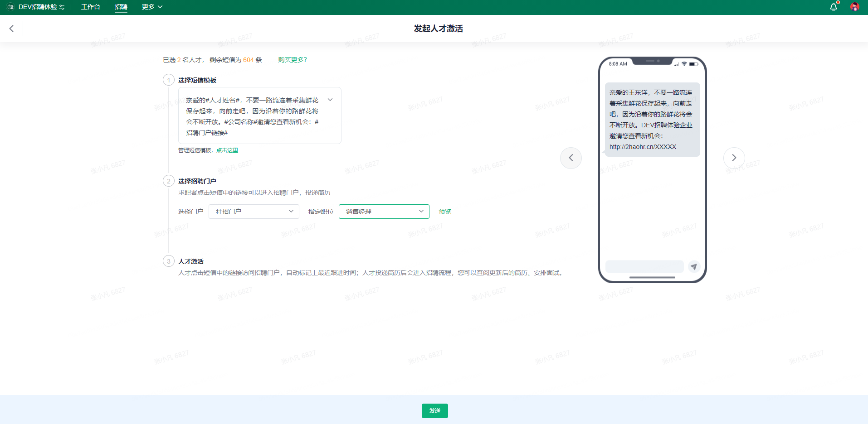
Task: Click the 发送 button
Action: pos(434,411)
